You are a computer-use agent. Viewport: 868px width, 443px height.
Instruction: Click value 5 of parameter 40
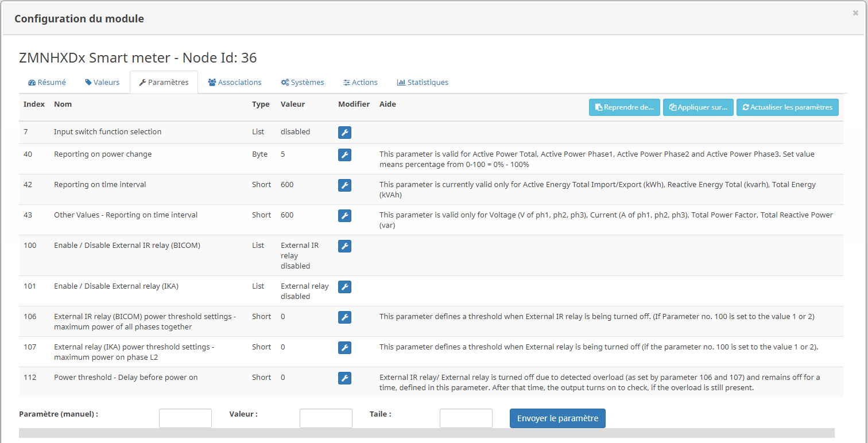click(x=283, y=154)
